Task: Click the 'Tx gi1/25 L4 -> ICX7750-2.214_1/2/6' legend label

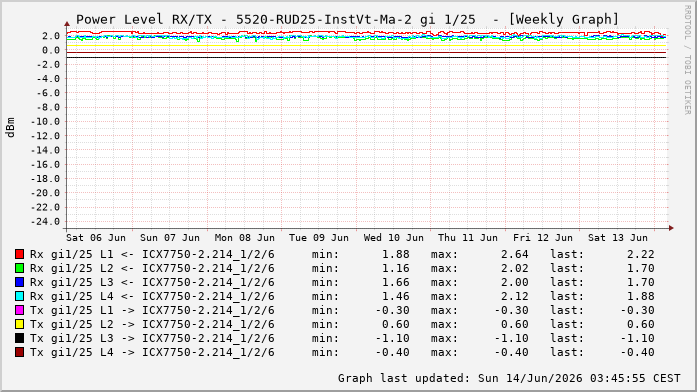Action: tap(152, 352)
